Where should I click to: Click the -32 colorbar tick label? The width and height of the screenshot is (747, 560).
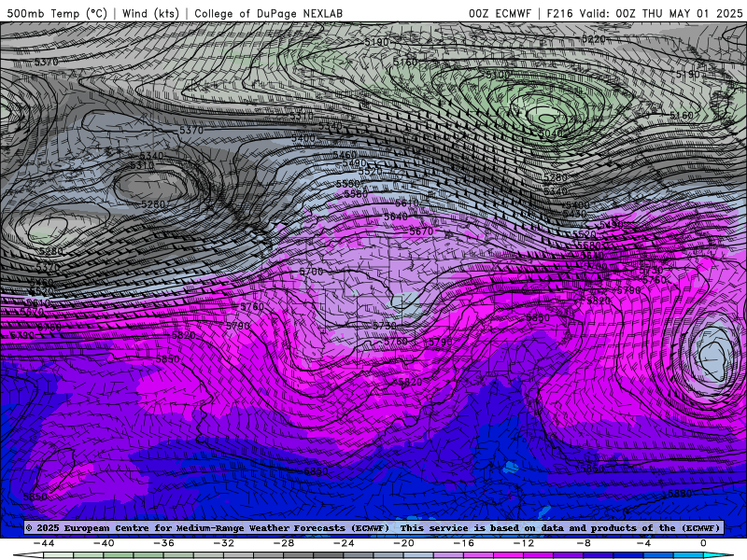pyautogui.click(x=224, y=543)
